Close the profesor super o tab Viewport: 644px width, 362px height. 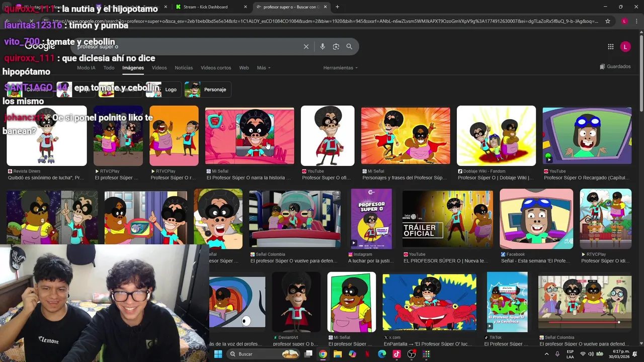pyautogui.click(x=326, y=7)
